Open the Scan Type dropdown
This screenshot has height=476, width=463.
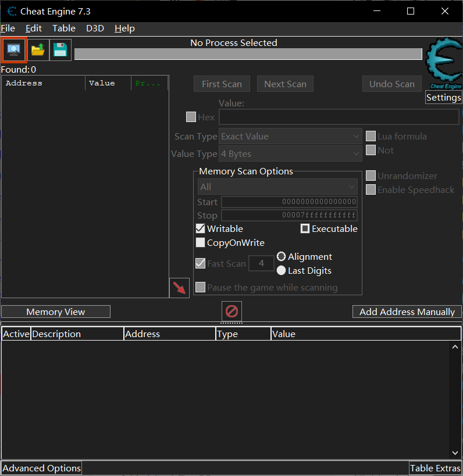click(x=290, y=137)
